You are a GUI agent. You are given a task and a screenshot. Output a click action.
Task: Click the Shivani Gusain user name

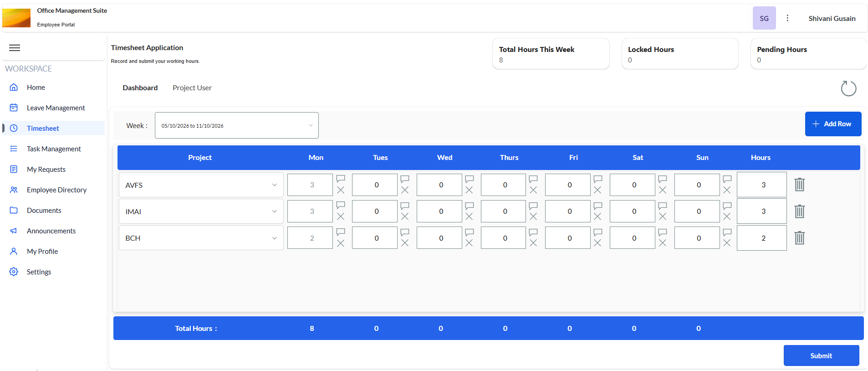pos(832,19)
